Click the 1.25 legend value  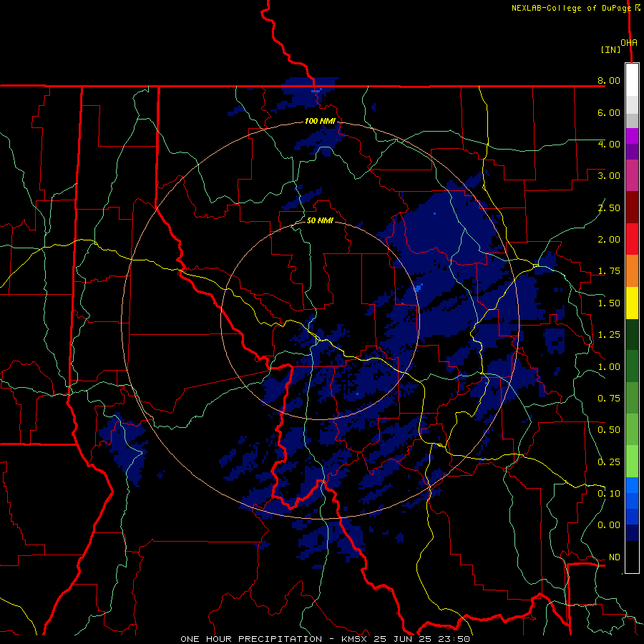609,335
